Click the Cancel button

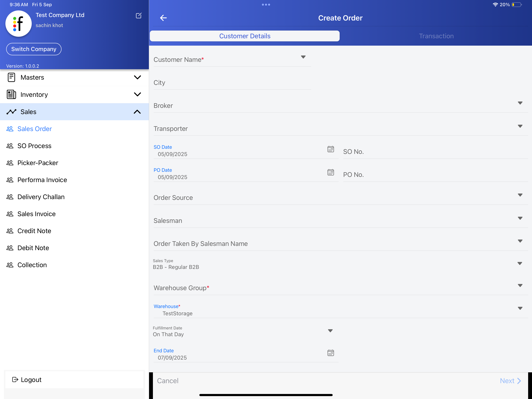[x=168, y=381]
